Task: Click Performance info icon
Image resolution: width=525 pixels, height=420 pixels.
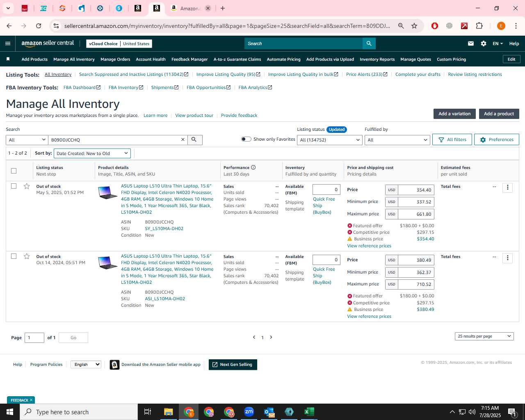Action: [253, 167]
